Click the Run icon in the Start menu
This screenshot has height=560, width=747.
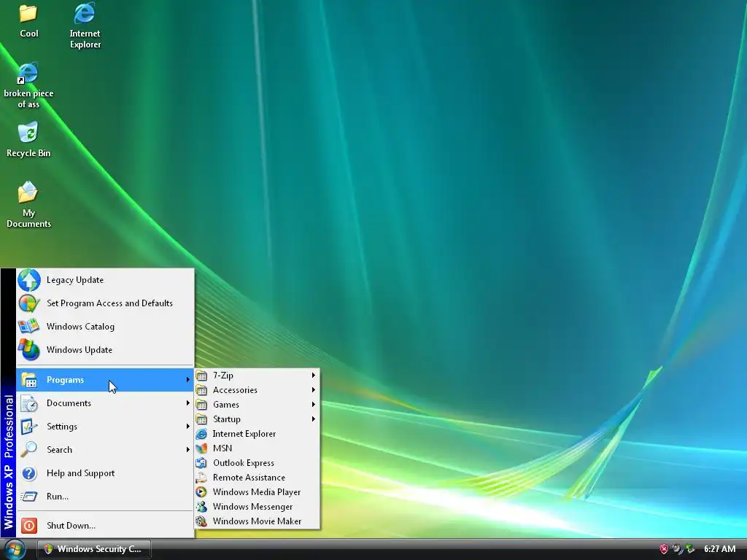[x=29, y=497]
